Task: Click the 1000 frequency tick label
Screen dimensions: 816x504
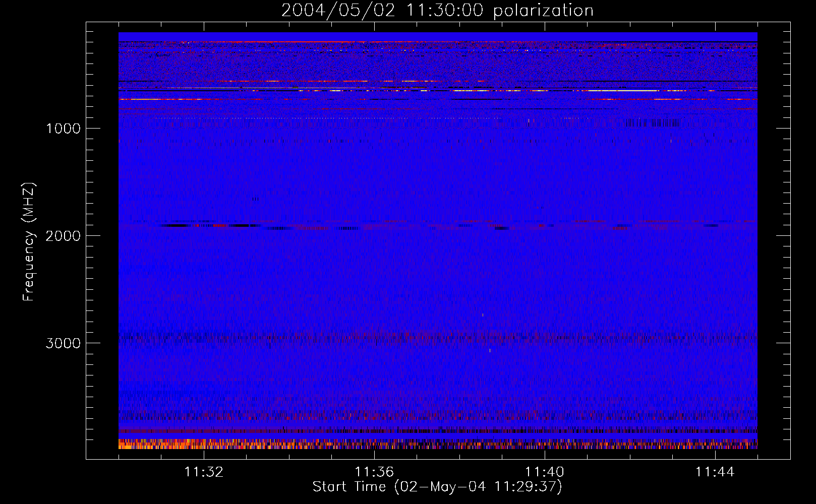Action: pos(63,129)
